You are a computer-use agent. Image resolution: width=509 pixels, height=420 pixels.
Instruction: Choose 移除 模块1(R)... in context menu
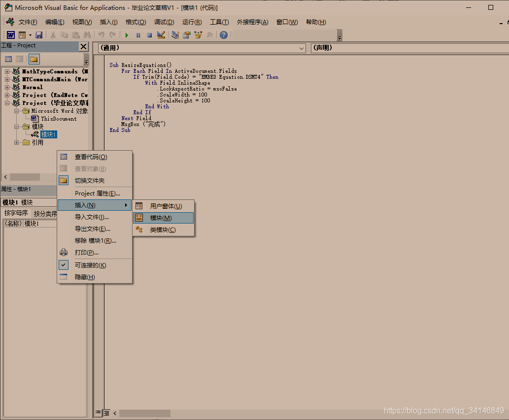95,241
